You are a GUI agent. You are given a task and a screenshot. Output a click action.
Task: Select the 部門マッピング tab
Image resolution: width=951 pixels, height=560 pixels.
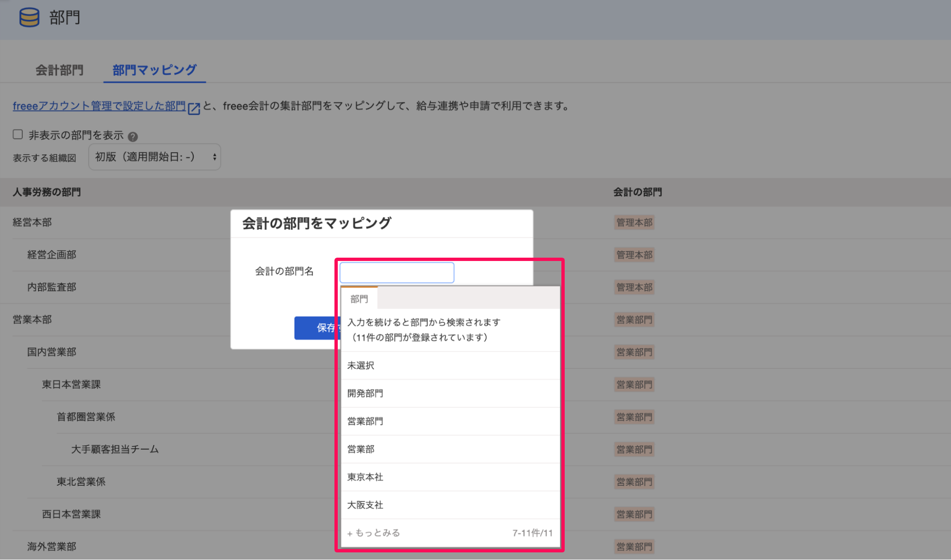[x=155, y=70]
